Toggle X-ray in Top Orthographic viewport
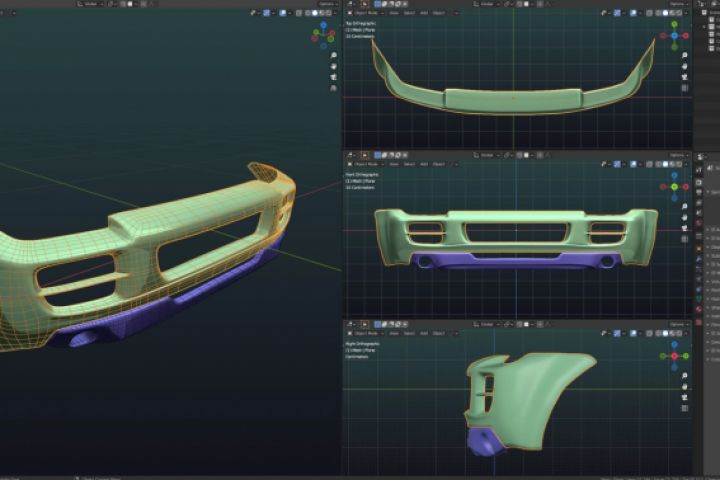Viewport: 720px width, 480px height. click(649, 13)
